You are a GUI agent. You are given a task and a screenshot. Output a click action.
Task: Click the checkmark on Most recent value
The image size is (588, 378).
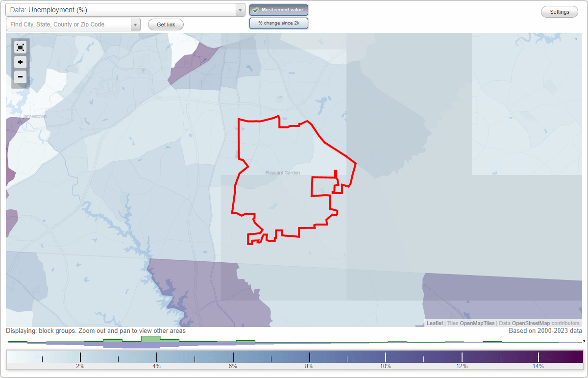click(255, 9)
